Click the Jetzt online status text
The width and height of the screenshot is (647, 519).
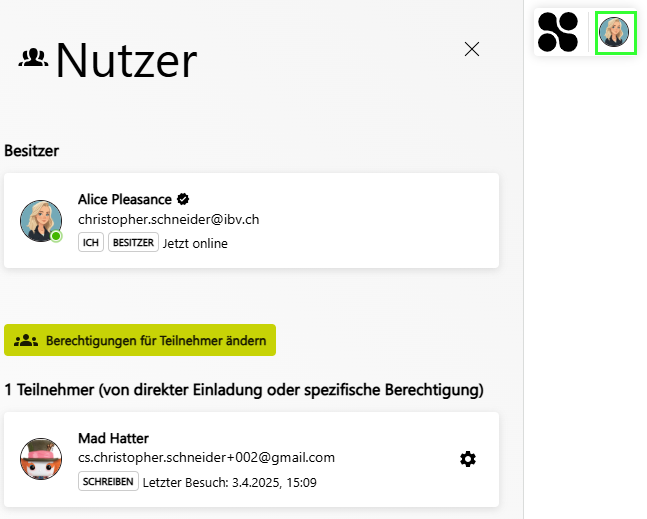tap(195, 243)
